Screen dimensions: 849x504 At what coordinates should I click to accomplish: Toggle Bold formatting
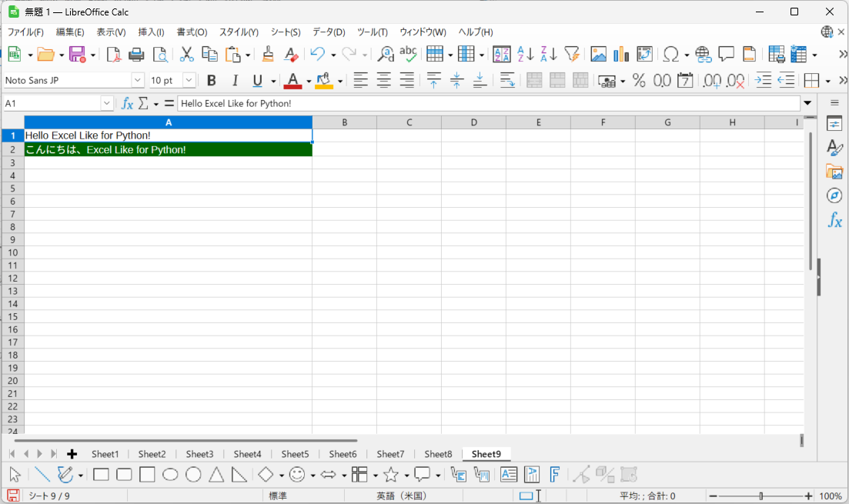[212, 81]
